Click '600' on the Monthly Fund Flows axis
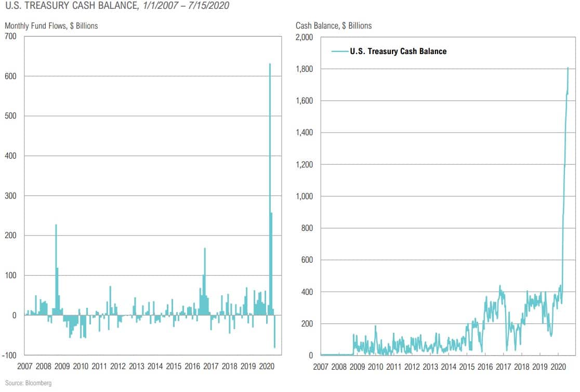 [11, 76]
